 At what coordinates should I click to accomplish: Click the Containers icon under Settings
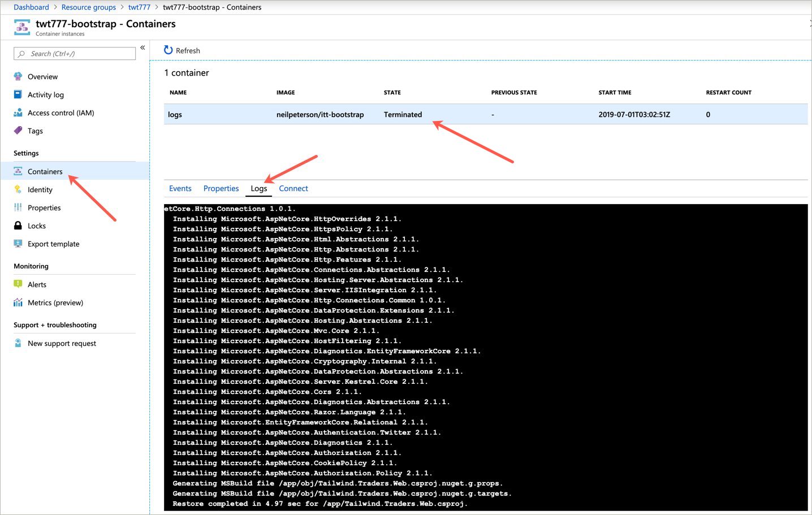18,171
